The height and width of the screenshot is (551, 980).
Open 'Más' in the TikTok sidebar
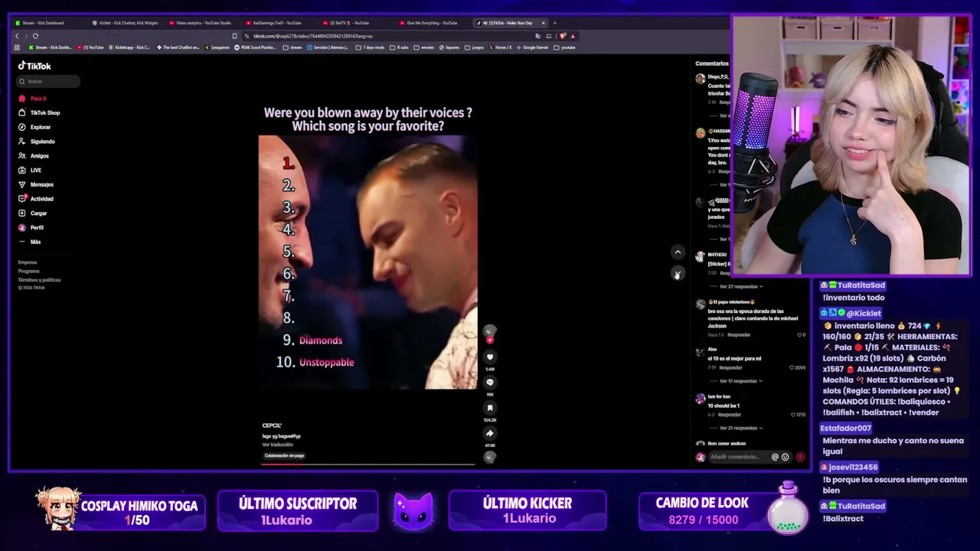tap(31, 242)
